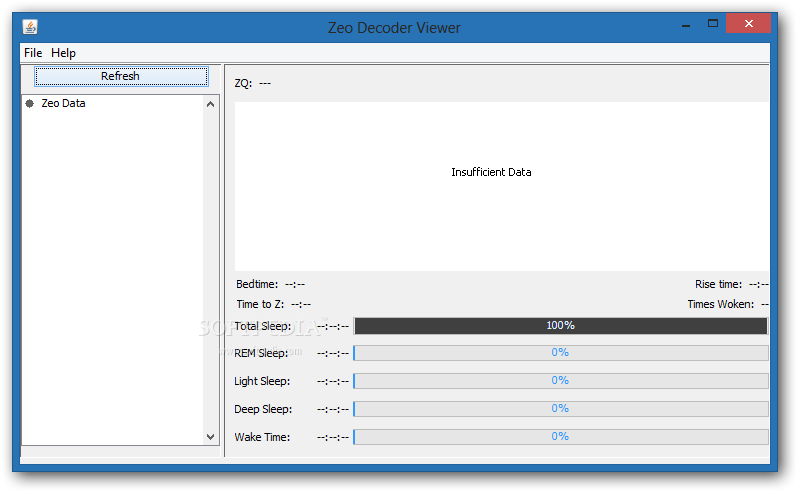
Task: Select the Zeo Data tree node
Action: pos(63,103)
